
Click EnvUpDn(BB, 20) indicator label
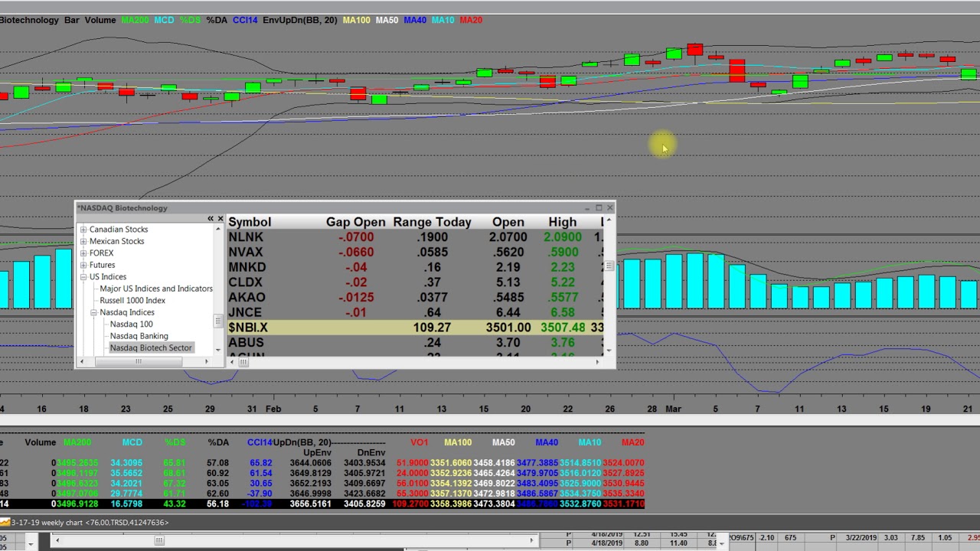point(299,20)
